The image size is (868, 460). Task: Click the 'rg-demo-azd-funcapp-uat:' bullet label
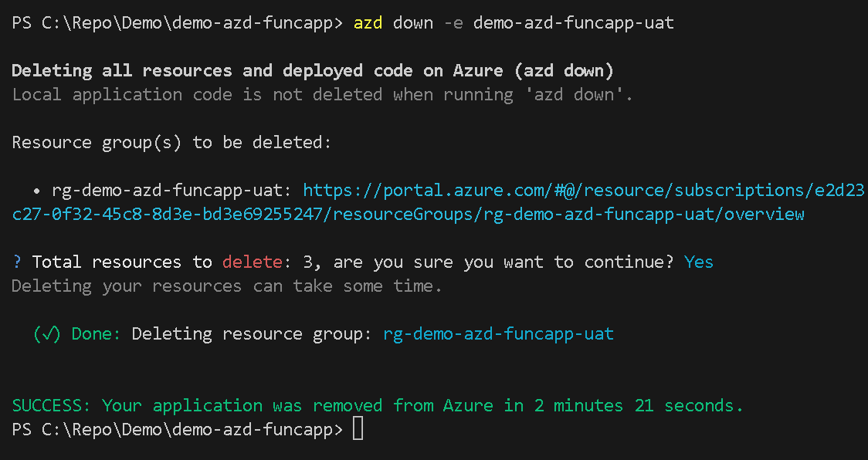[171, 191]
